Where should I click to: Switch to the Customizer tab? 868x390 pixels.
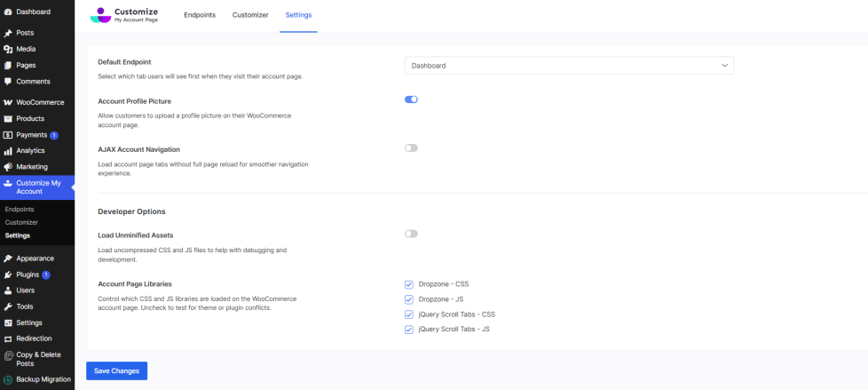click(x=250, y=15)
